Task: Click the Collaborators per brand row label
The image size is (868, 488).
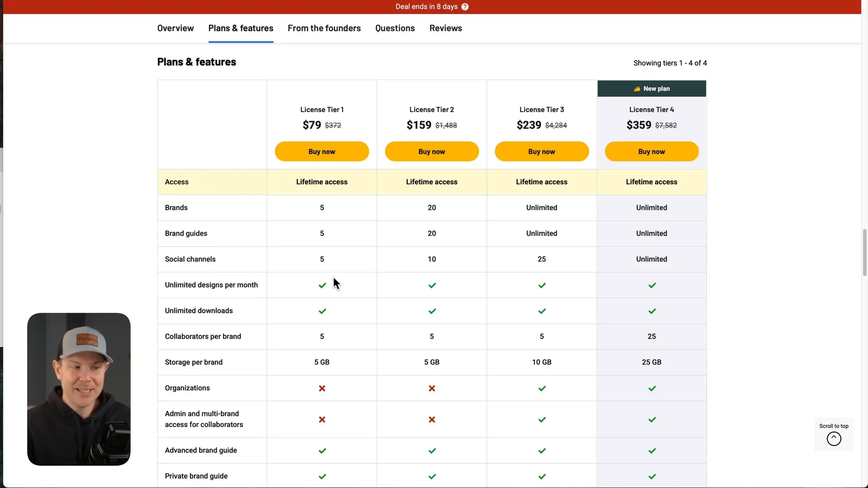Action: coord(203,337)
